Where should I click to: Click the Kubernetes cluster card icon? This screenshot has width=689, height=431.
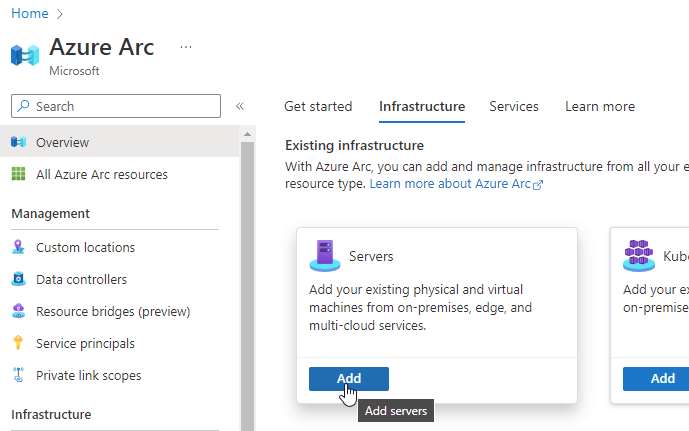point(638,256)
